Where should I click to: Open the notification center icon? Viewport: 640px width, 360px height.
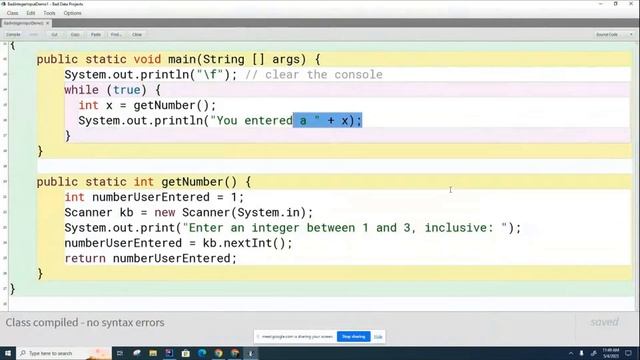[629, 353]
